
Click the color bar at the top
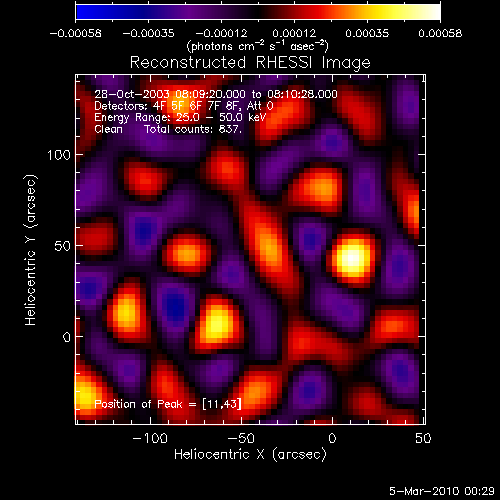pyautogui.click(x=258, y=12)
